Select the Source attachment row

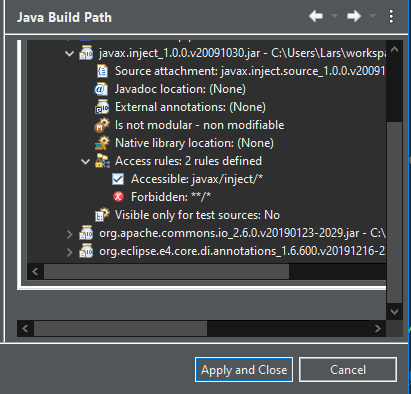coord(250,71)
